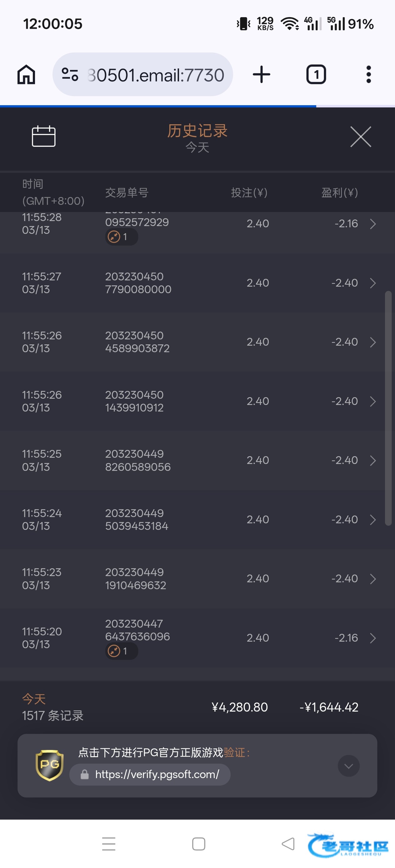Open the calendar date filter icon
The width and height of the screenshot is (395, 868).
pos(43,136)
